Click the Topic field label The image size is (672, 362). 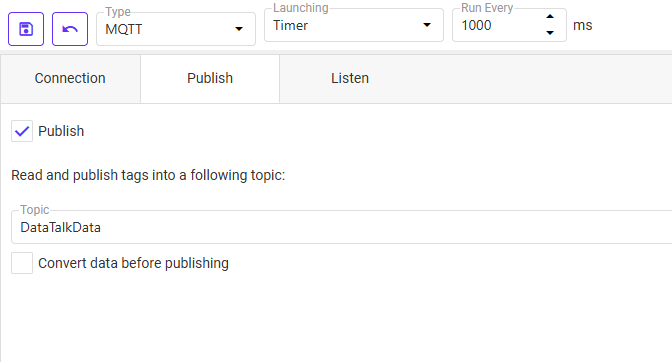coord(35,209)
